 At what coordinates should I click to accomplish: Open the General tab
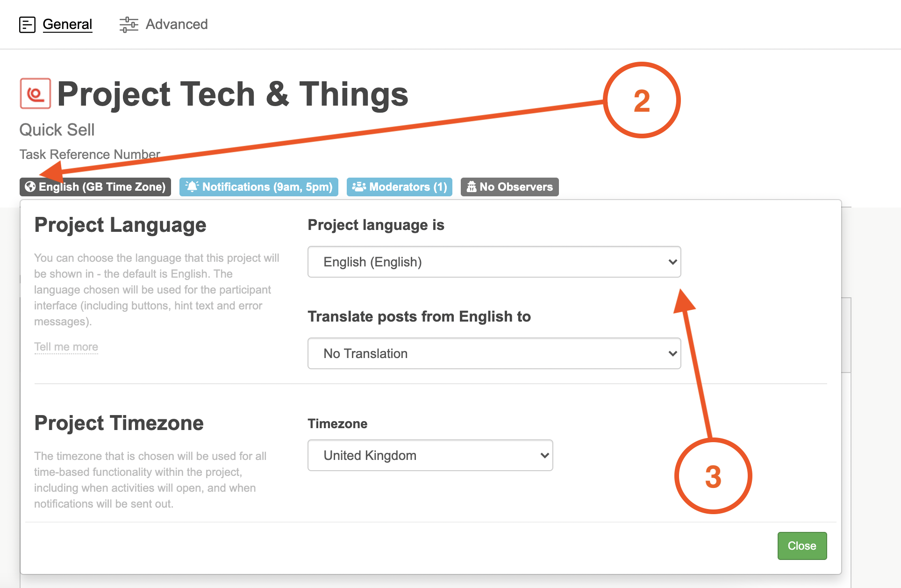pos(67,24)
